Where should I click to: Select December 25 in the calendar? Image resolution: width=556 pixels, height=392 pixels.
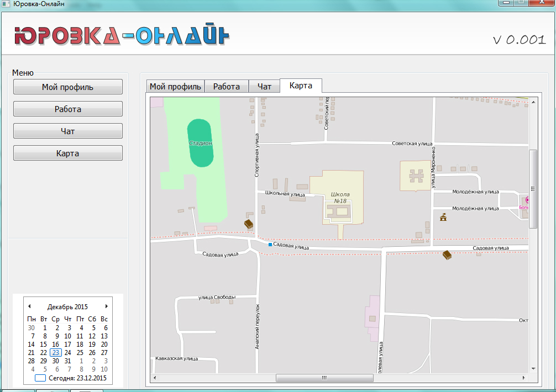point(80,353)
